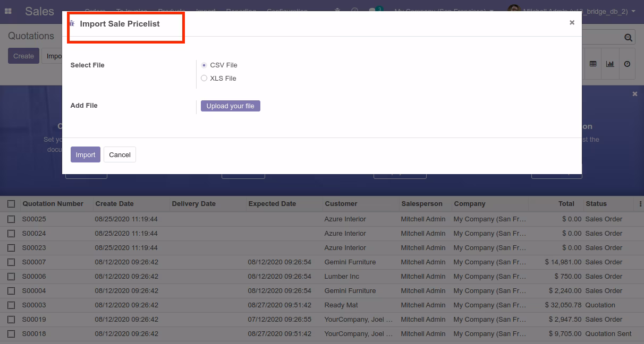Click S00003 row's Quotation status cell
Viewport: 644px width, 344px height.
[x=600, y=305]
